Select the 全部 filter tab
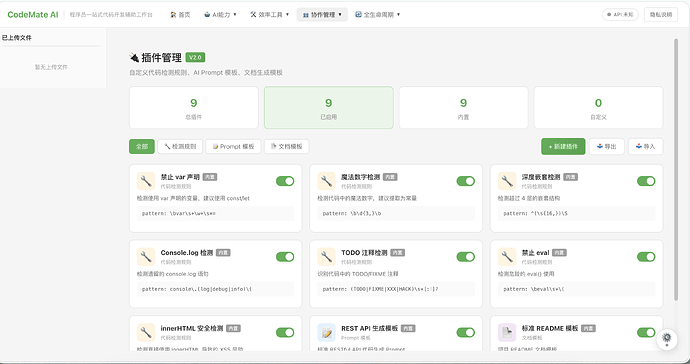This screenshot has height=364, width=690. [142, 147]
